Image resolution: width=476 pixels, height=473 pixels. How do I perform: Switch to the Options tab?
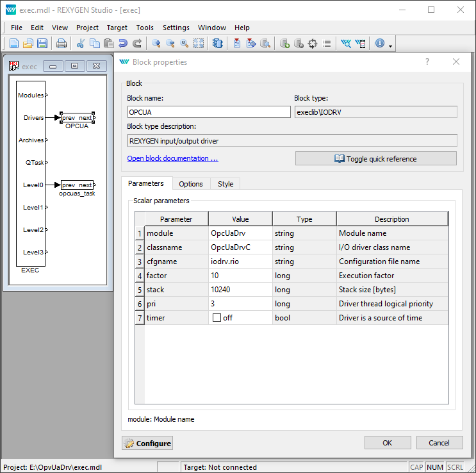tap(191, 184)
